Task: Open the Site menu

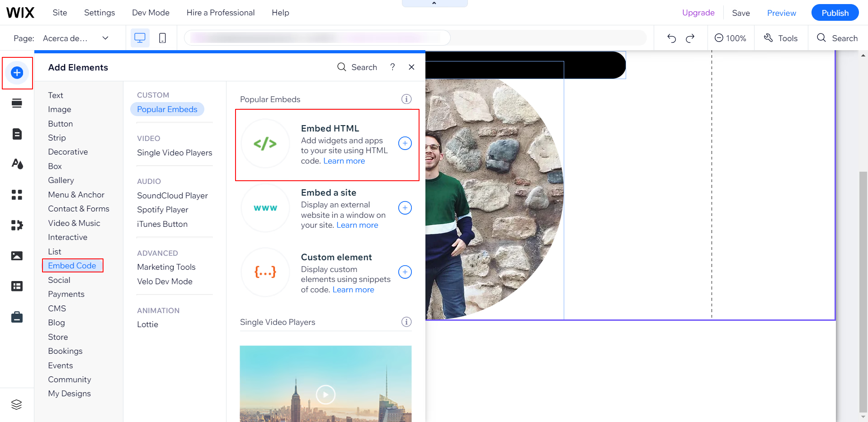Action: (x=60, y=13)
